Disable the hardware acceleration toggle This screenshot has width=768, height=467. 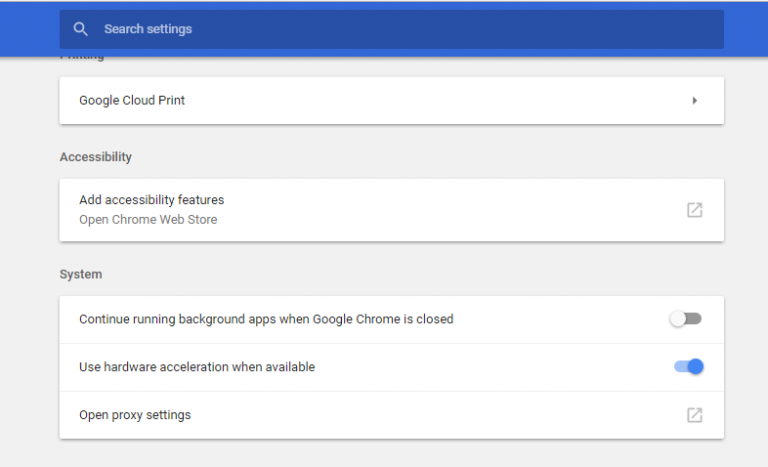tap(689, 367)
